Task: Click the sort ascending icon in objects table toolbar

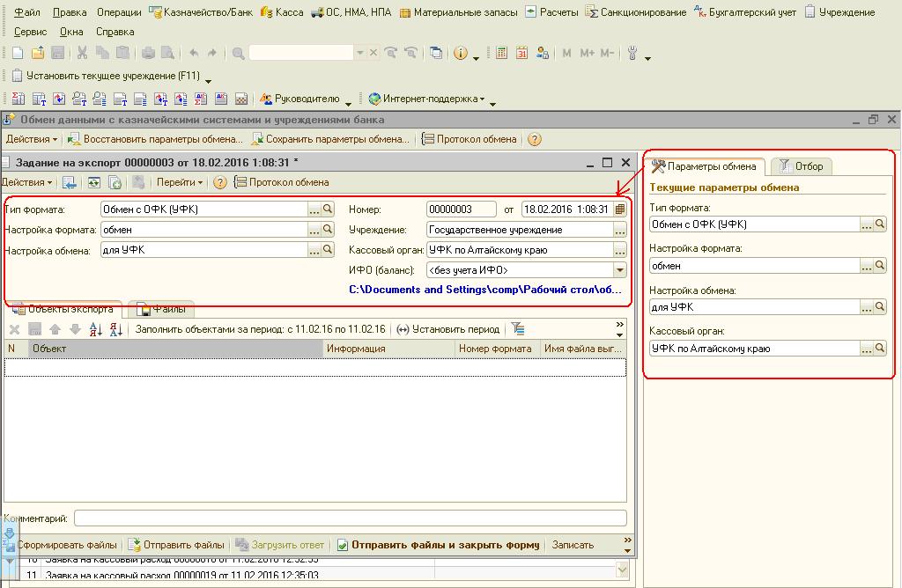Action: pos(95,329)
